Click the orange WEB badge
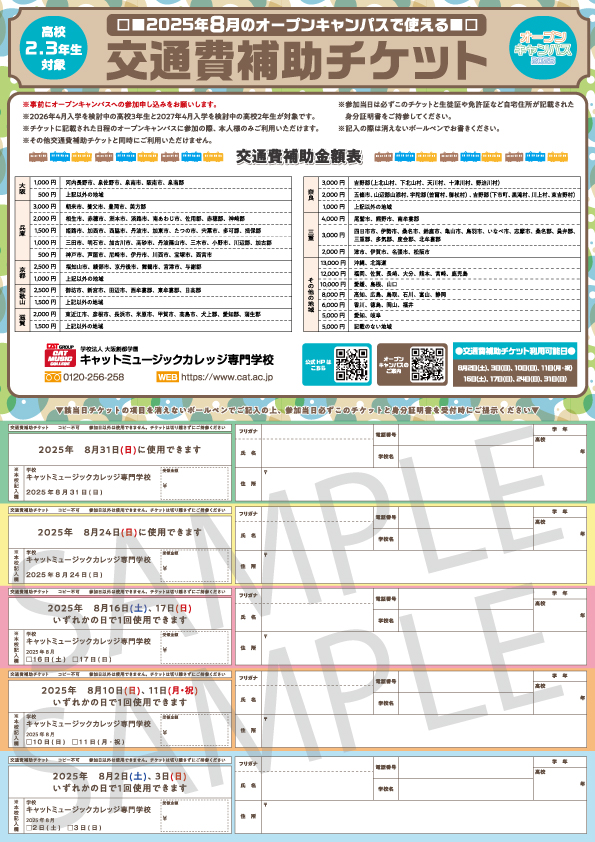The width and height of the screenshot is (595, 842). point(168,378)
